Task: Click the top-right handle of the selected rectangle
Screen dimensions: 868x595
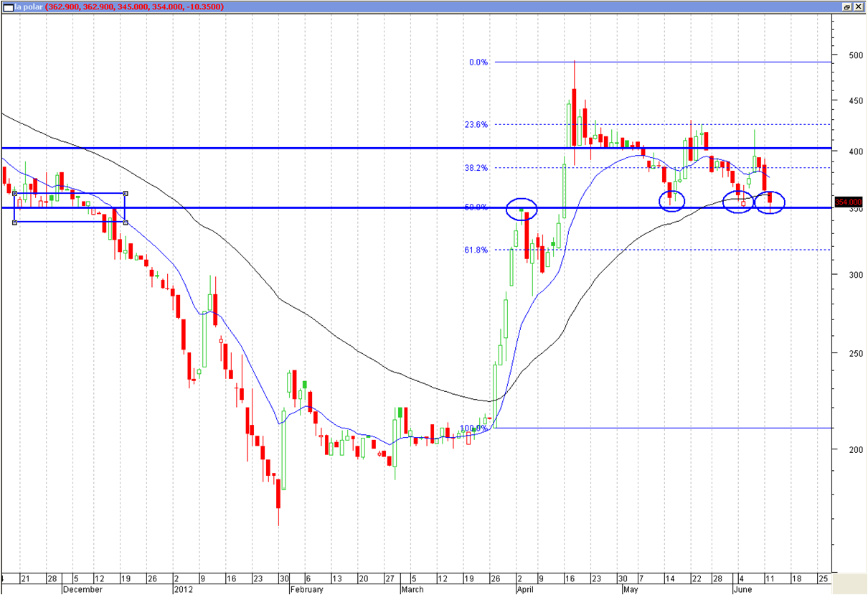Action: click(x=126, y=193)
